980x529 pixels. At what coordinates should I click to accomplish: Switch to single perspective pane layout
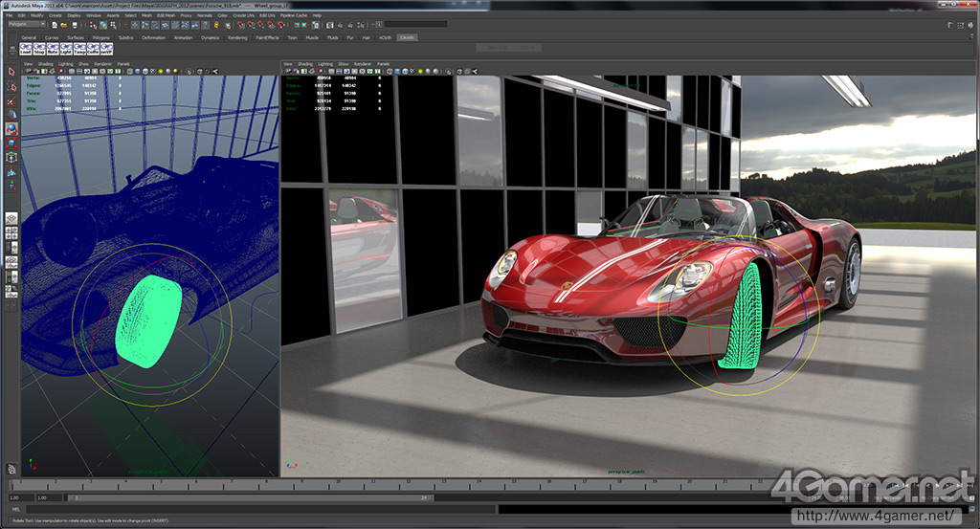pos(11,218)
